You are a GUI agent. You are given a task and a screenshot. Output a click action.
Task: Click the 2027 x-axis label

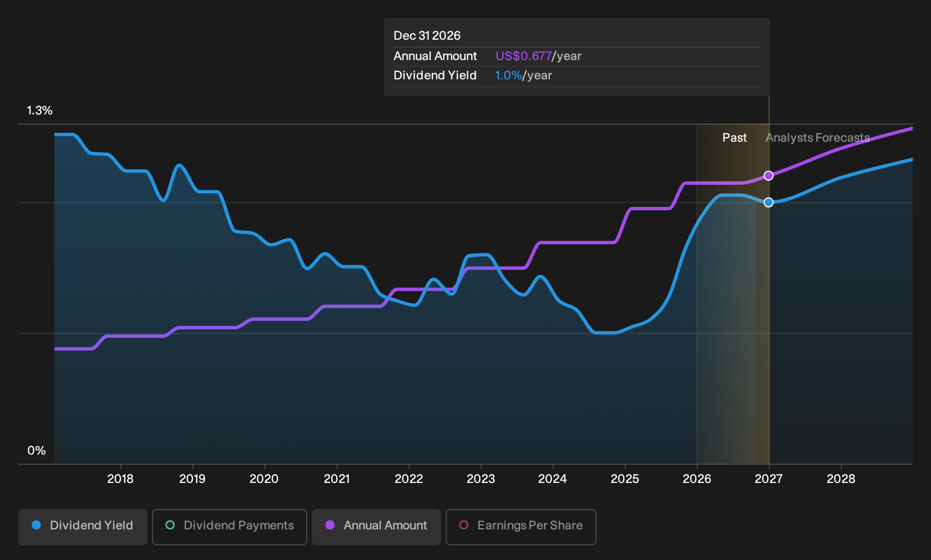[769, 479]
